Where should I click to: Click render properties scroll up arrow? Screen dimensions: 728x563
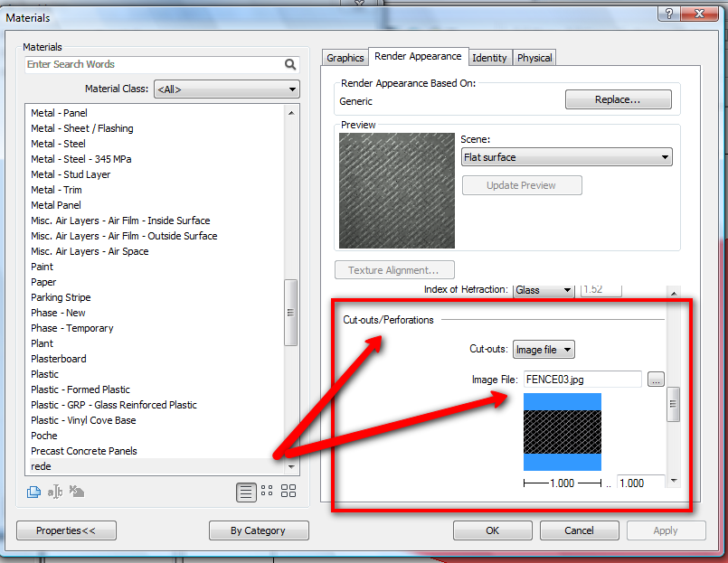coord(674,294)
